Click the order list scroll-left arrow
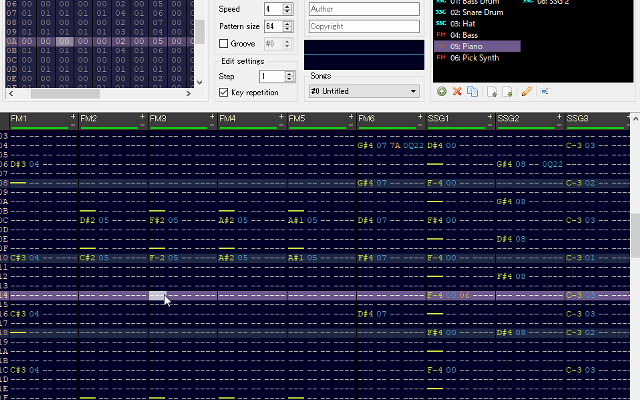This screenshot has height=400, width=640. 11,94
